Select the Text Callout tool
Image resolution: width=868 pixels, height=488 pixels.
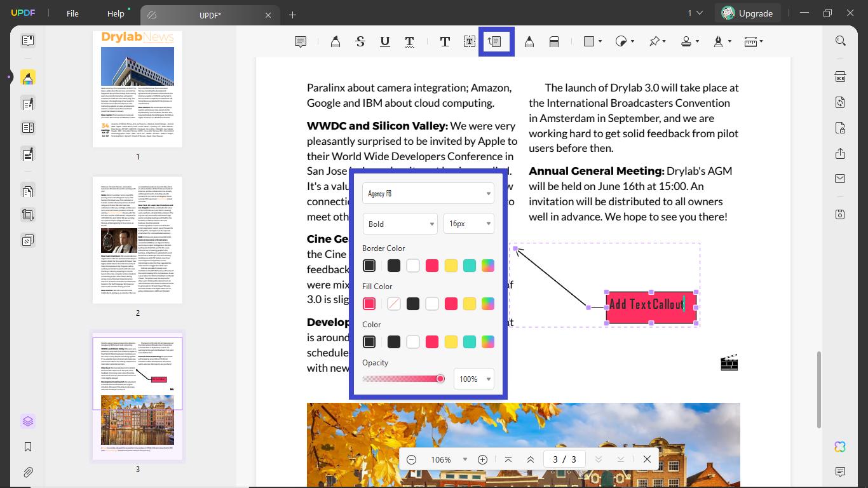(x=496, y=41)
